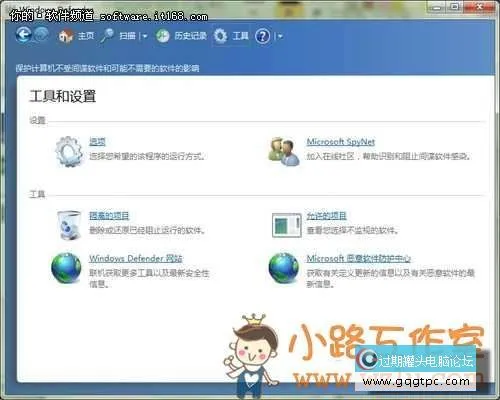Open the 隔离的项目 link
The width and height of the screenshot is (500, 400).
(x=109, y=216)
